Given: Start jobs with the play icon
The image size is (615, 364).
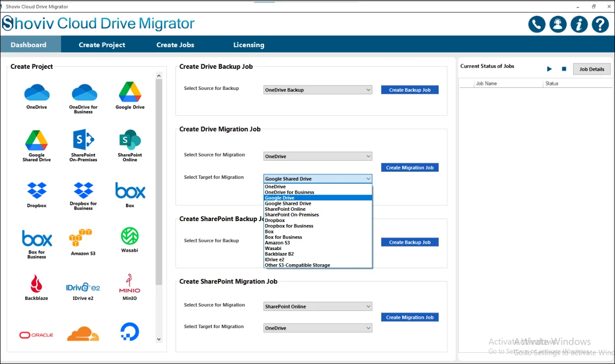Looking at the screenshot, I should [550, 69].
